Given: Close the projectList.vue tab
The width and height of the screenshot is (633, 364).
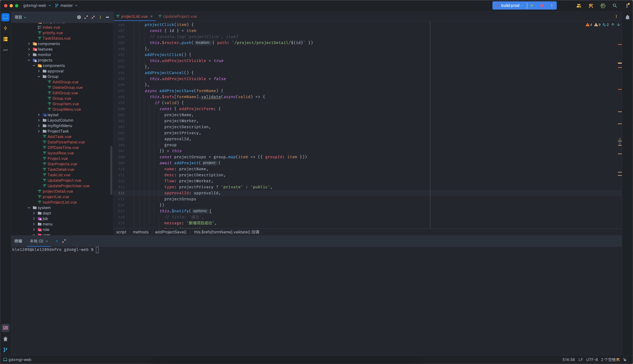Looking at the screenshot, I should 151,16.
